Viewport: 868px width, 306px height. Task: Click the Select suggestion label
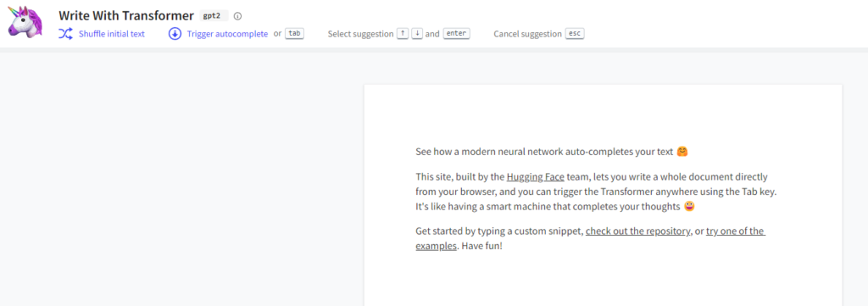(x=361, y=34)
